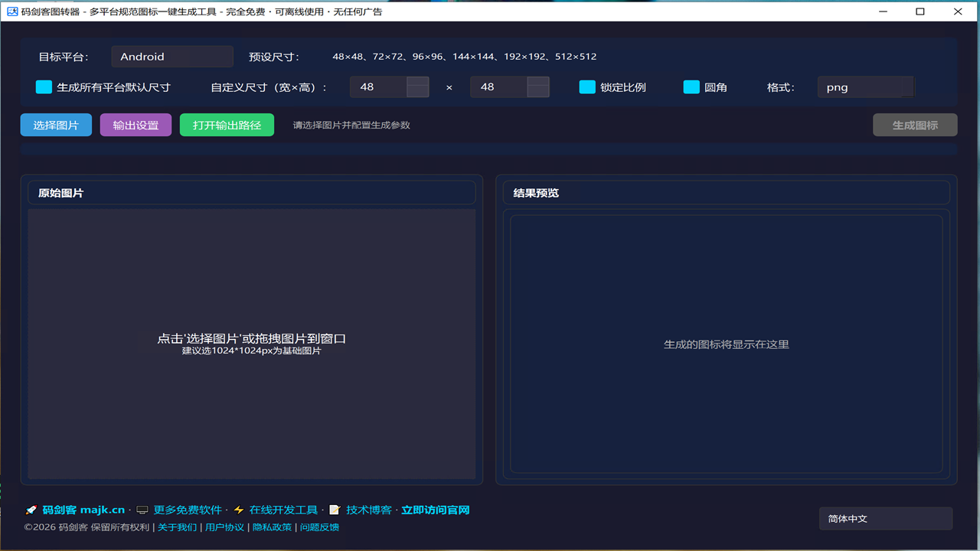The height and width of the screenshot is (551, 980).
Task: Decrease the custom width spinner value
Action: click(417, 92)
